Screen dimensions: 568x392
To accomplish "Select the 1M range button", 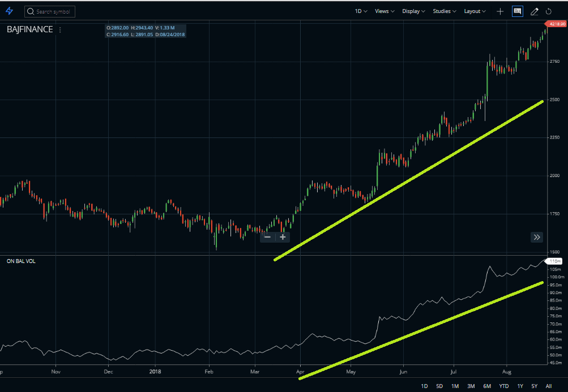I will 455,386.
